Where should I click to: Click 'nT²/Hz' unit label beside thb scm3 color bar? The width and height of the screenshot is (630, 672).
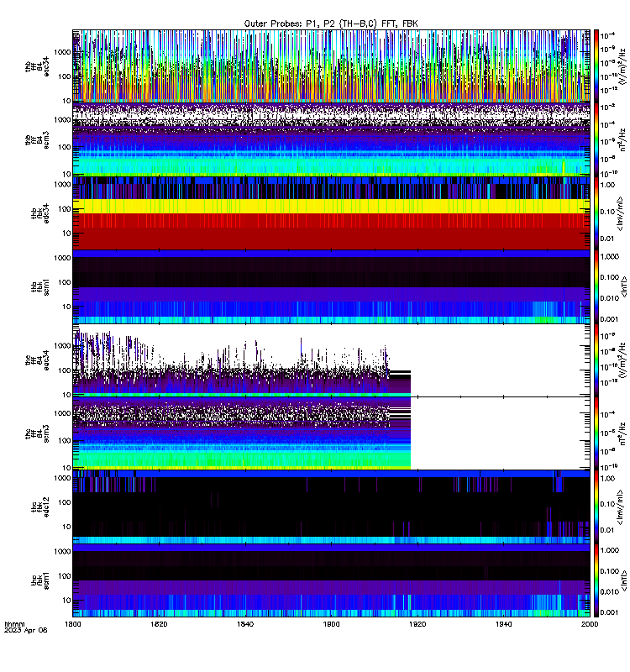coord(622,139)
